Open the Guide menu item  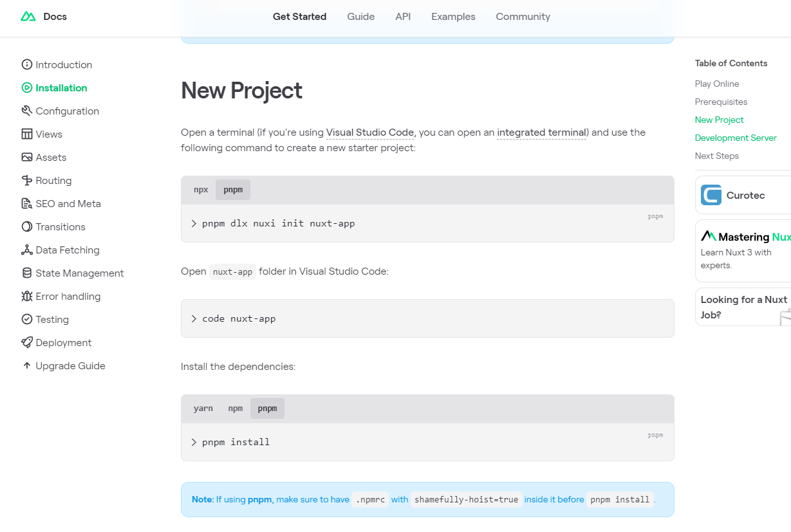[360, 17]
